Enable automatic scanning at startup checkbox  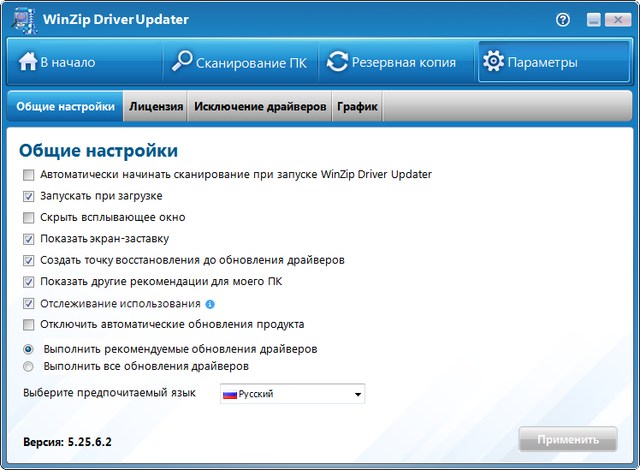[x=29, y=174]
